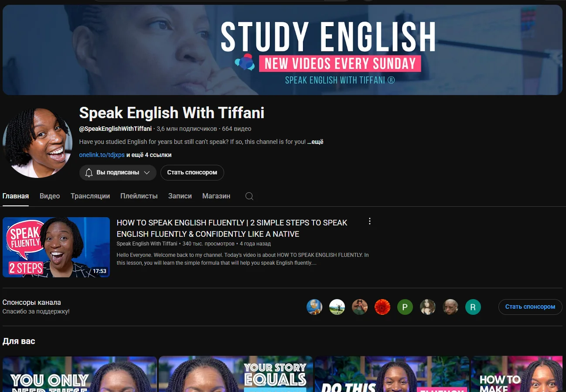Click 'Спонсоры канала' heading
The image size is (566, 392).
point(32,303)
